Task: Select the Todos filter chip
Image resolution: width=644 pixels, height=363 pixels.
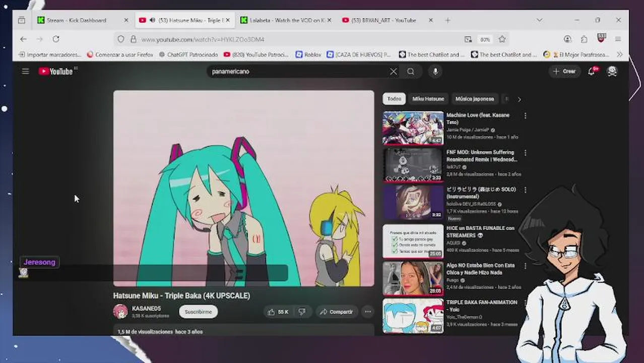Action: pyautogui.click(x=394, y=99)
